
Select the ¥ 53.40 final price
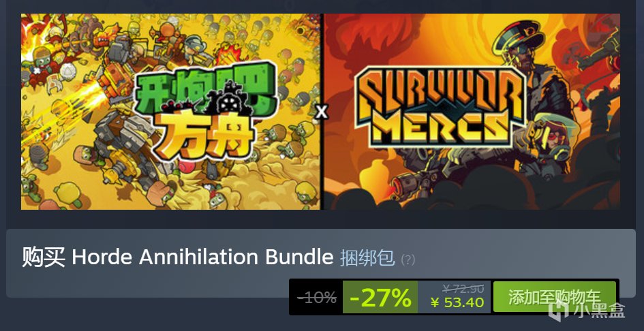tap(457, 302)
